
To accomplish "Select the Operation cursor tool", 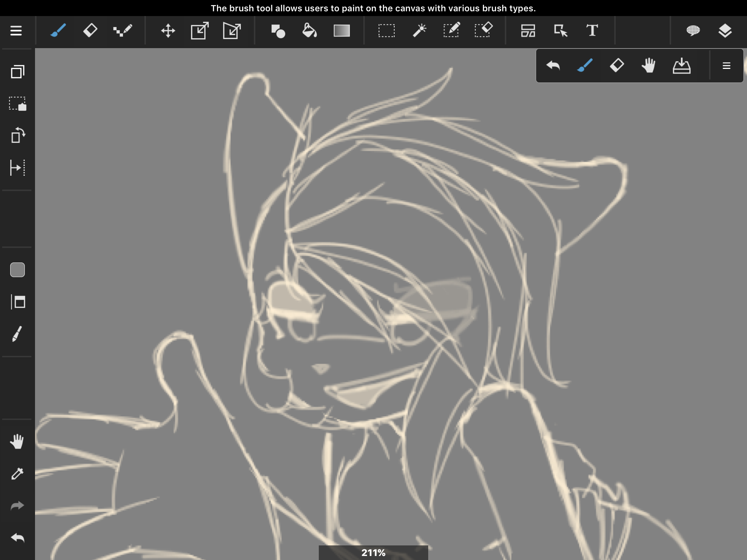I will point(560,31).
